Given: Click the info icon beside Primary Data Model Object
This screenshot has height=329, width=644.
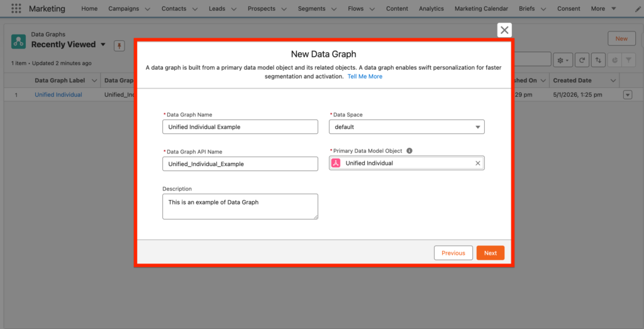Looking at the screenshot, I should [409, 151].
